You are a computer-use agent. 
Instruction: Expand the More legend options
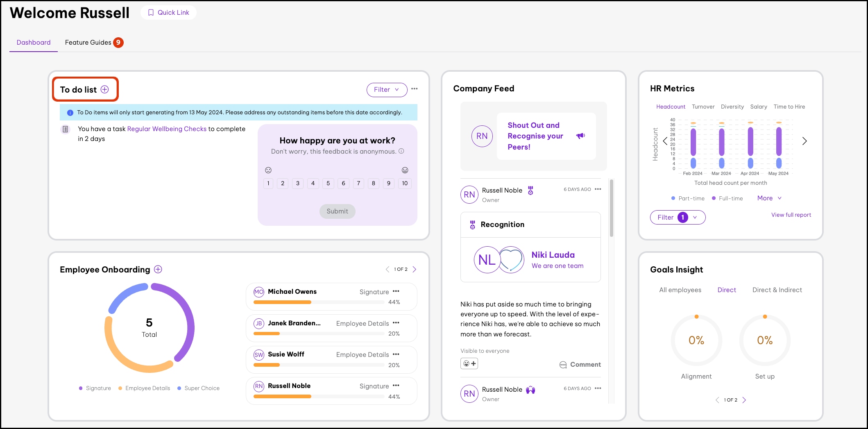pos(769,198)
